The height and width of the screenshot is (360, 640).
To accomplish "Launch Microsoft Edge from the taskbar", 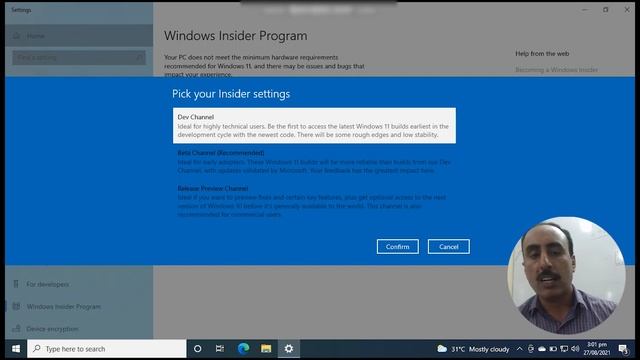I will tap(243, 349).
